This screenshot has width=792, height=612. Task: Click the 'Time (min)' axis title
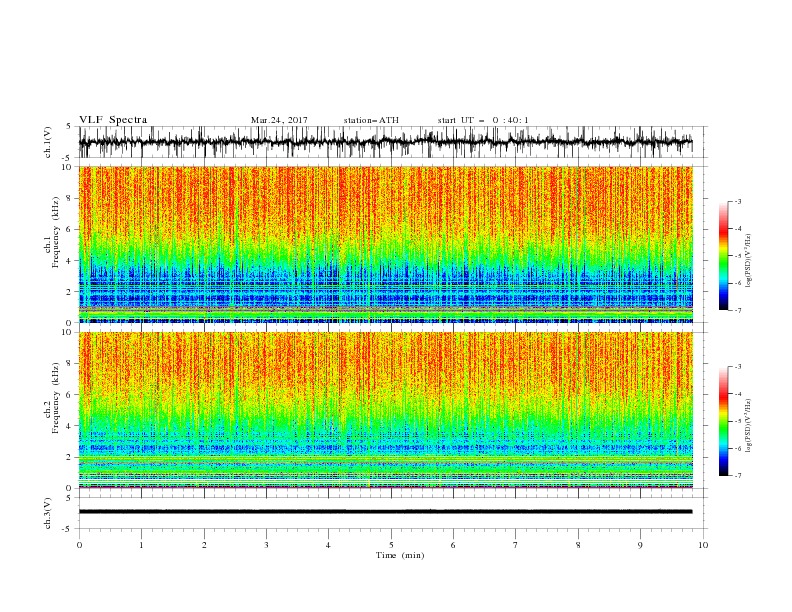(400, 555)
